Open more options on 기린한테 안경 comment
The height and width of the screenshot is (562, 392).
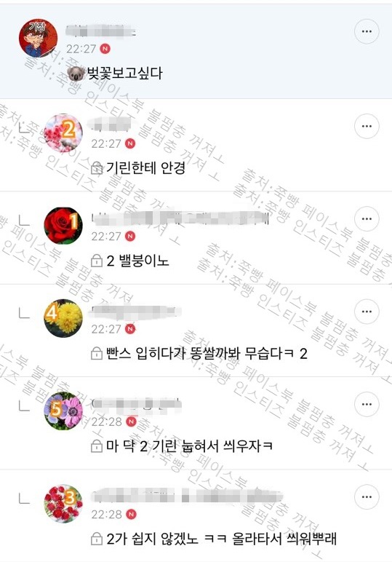tap(367, 126)
